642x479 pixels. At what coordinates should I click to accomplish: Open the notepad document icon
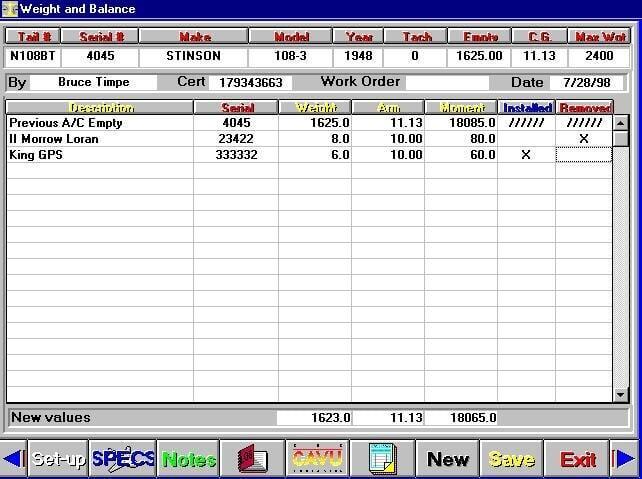382,459
